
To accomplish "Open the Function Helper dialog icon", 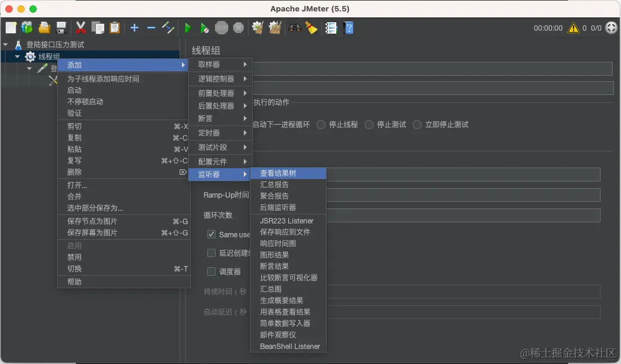I will point(331,27).
